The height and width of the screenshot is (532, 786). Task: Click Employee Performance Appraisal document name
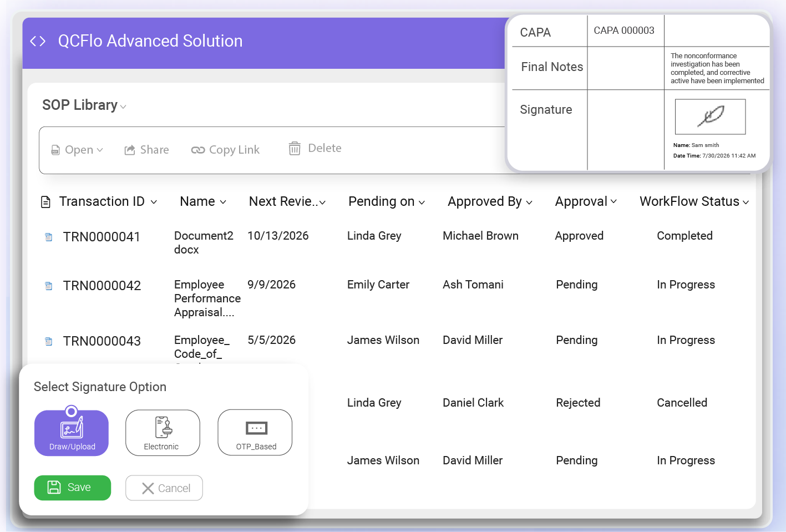[x=207, y=298]
